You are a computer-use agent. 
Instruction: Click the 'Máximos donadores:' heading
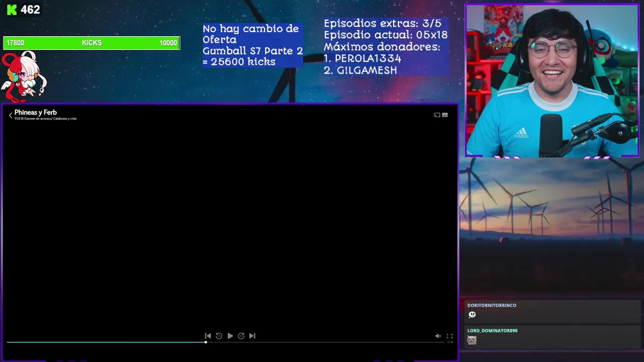click(x=381, y=47)
